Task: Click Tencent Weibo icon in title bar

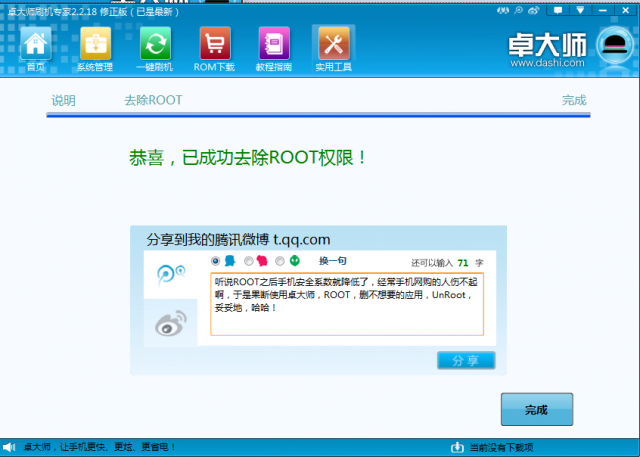Action: (518, 11)
